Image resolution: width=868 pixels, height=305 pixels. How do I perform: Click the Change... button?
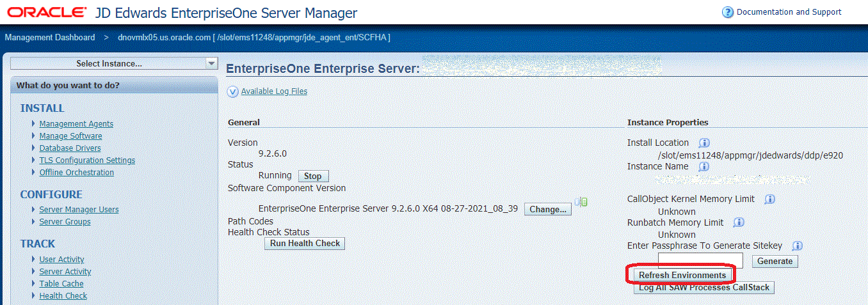tap(548, 209)
